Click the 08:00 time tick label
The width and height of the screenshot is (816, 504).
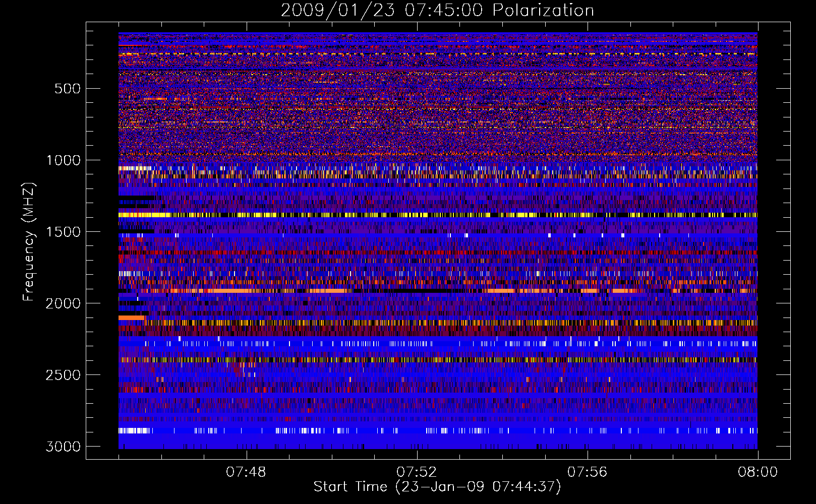click(x=758, y=472)
